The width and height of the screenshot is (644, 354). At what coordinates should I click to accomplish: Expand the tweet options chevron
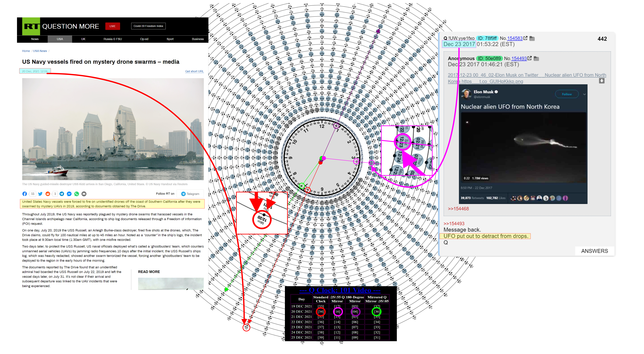pyautogui.click(x=585, y=94)
